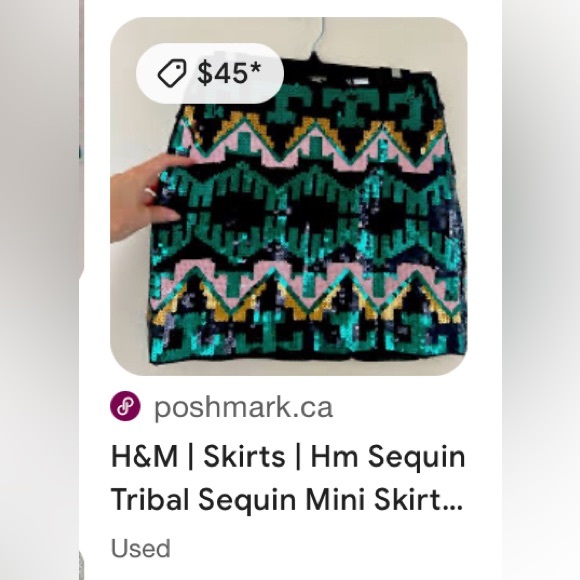Image resolution: width=580 pixels, height=580 pixels.
Task: Click the word H&M in title
Action: click(144, 456)
